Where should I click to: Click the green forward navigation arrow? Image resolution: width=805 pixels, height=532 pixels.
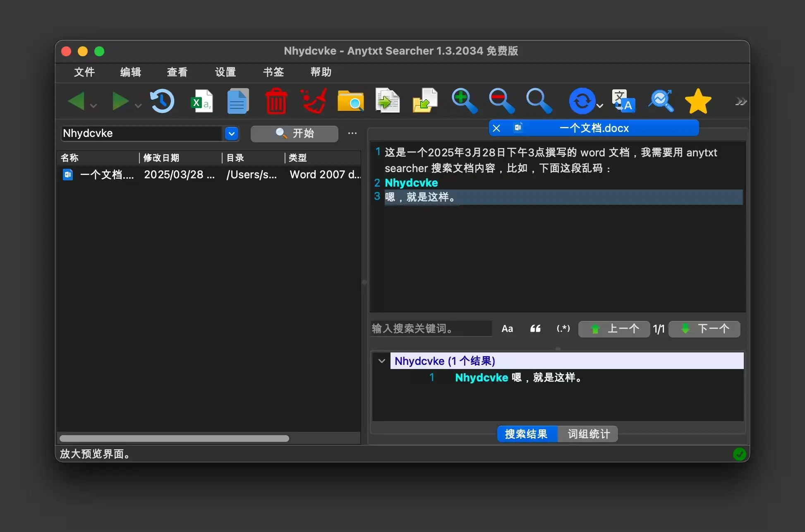[120, 101]
